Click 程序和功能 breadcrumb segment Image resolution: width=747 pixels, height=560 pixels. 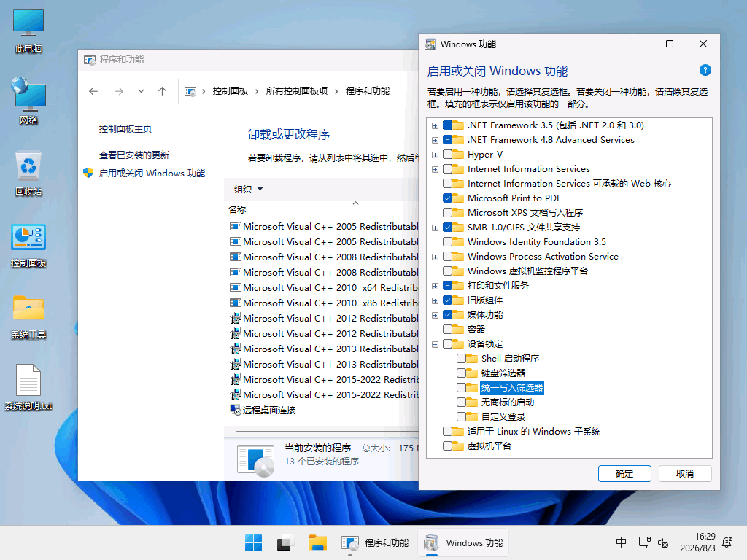coord(368,91)
